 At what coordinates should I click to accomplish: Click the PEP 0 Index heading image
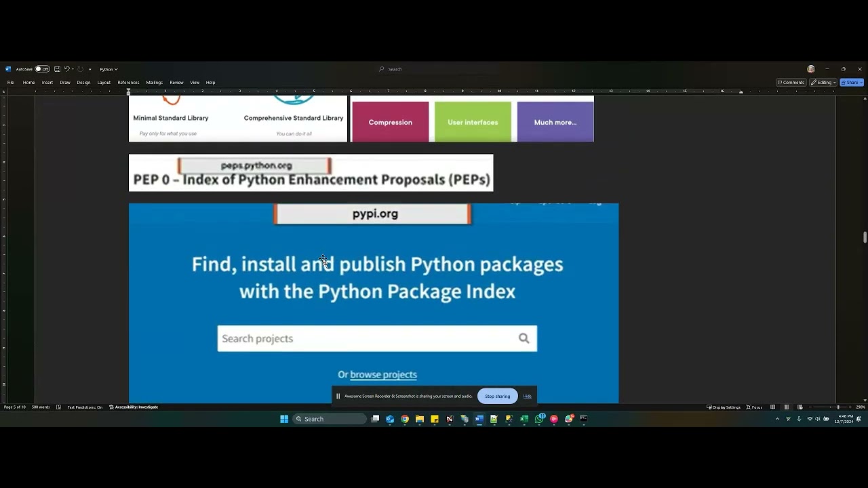(x=311, y=173)
